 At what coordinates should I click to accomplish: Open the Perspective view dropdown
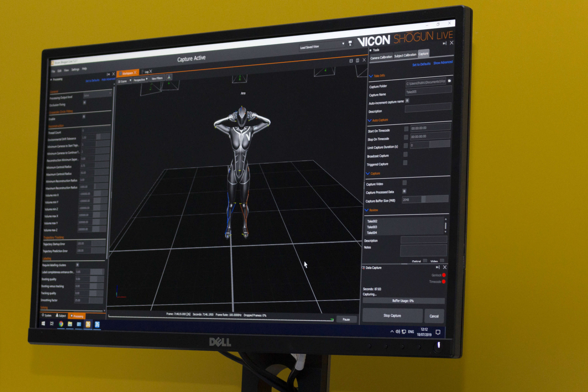pyautogui.click(x=140, y=79)
